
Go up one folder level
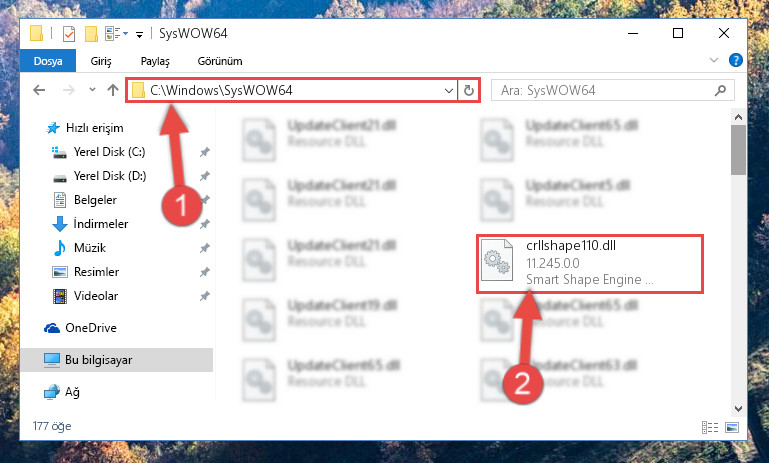point(113,90)
